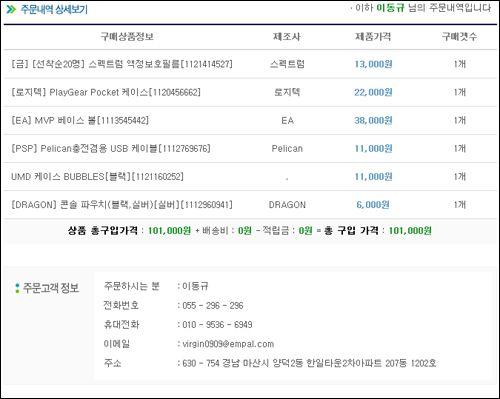
Task: Select the UMD 케이스 BUBBLES product name
Action: pyautogui.click(x=97, y=176)
